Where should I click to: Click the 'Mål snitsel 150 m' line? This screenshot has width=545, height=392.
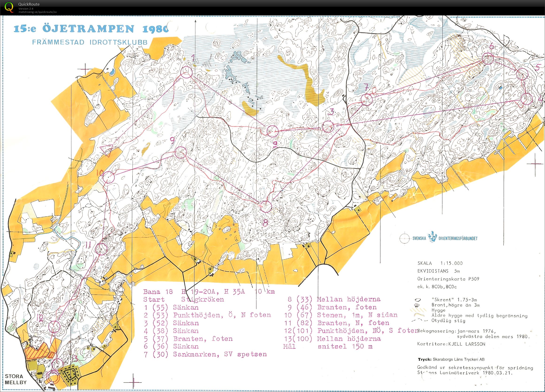pyautogui.click(x=328, y=347)
